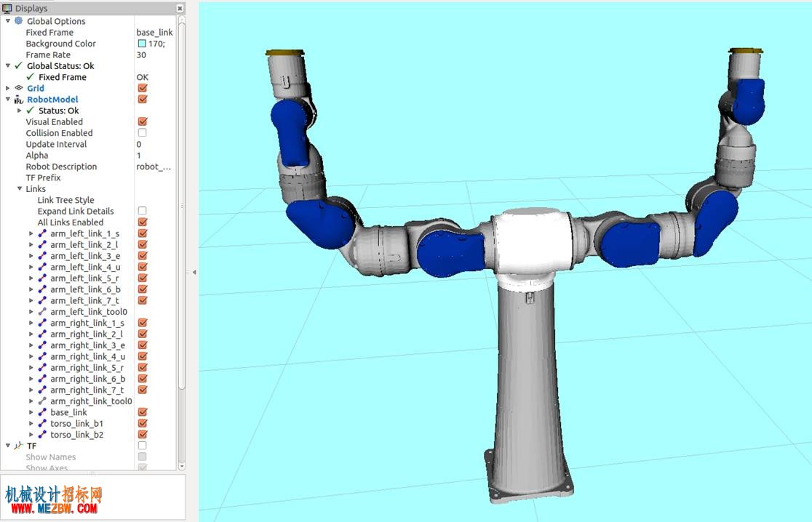Select the Fixed Frame OK status row
Viewport: 812px width, 522px height.
[x=88, y=77]
